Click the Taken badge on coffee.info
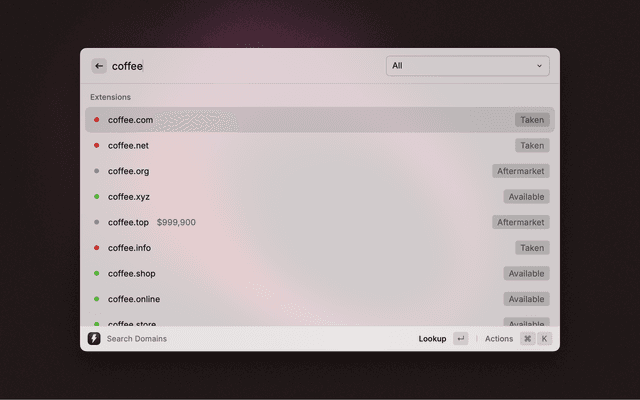This screenshot has height=400, width=640. (x=532, y=248)
